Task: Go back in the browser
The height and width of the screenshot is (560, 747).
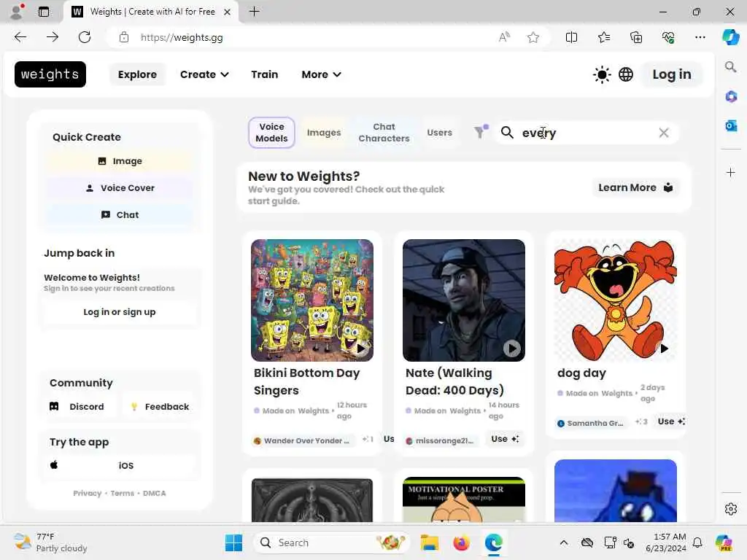Action: pyautogui.click(x=20, y=37)
